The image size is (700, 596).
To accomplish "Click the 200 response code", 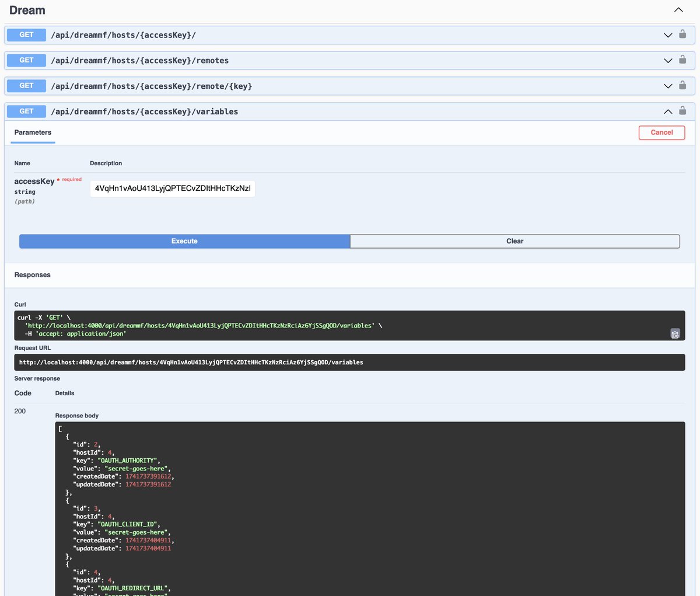I will click(20, 411).
